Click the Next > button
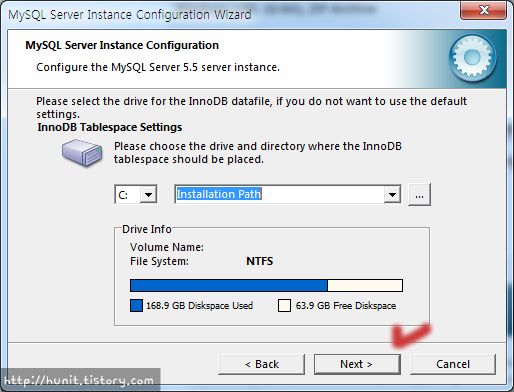 coord(357,364)
